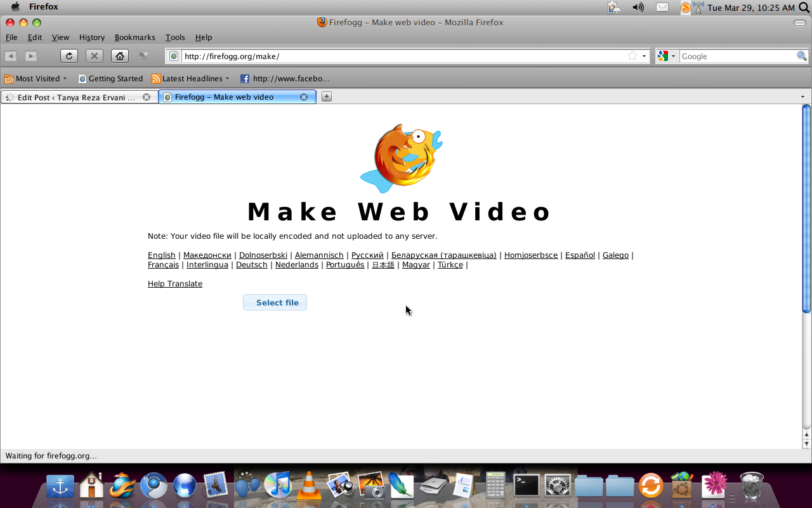This screenshot has width=812, height=508.
Task: Open the URL history dropdown arrow
Action: pyautogui.click(x=644, y=56)
